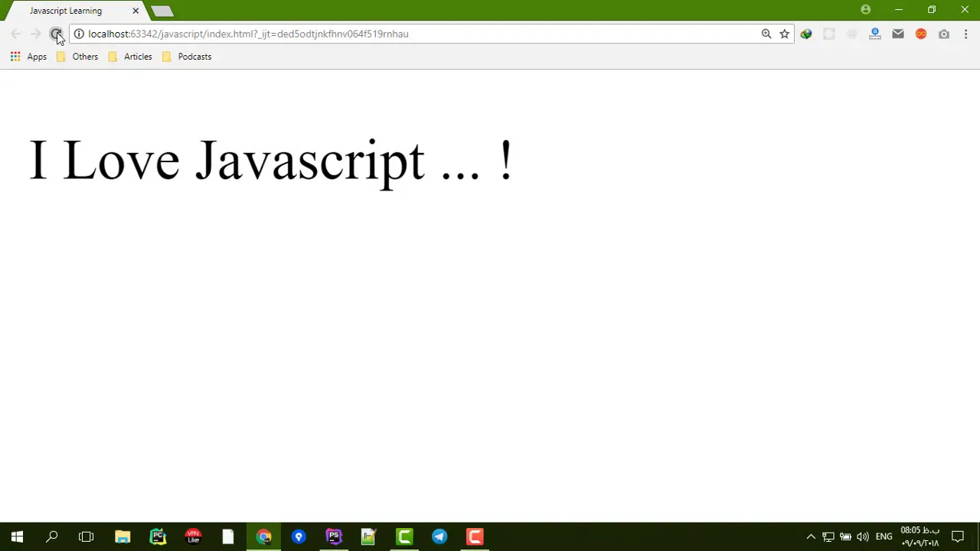Image resolution: width=980 pixels, height=551 pixels.
Task: Reload the page with the refresh button
Action: pyautogui.click(x=56, y=34)
